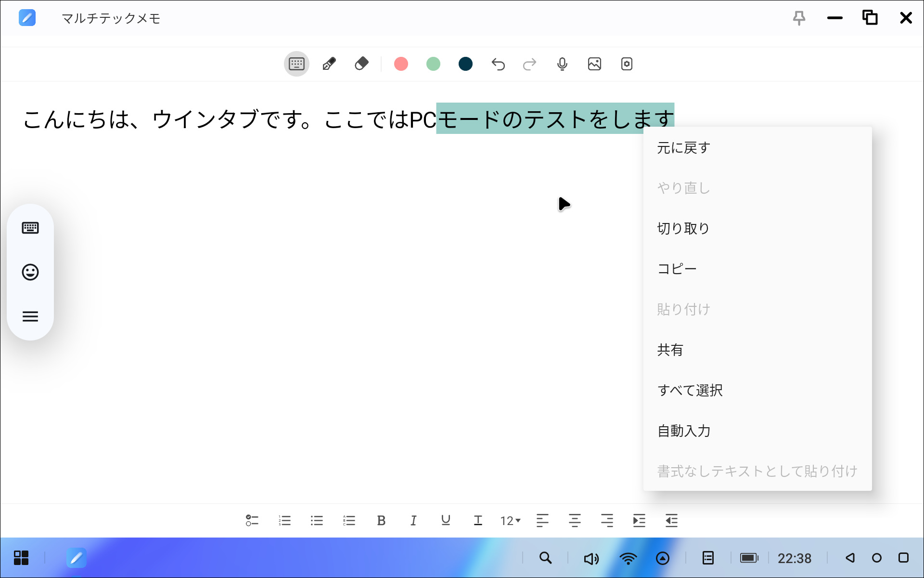Open the taskbar start grid menu
This screenshot has height=578, width=924.
[21, 558]
